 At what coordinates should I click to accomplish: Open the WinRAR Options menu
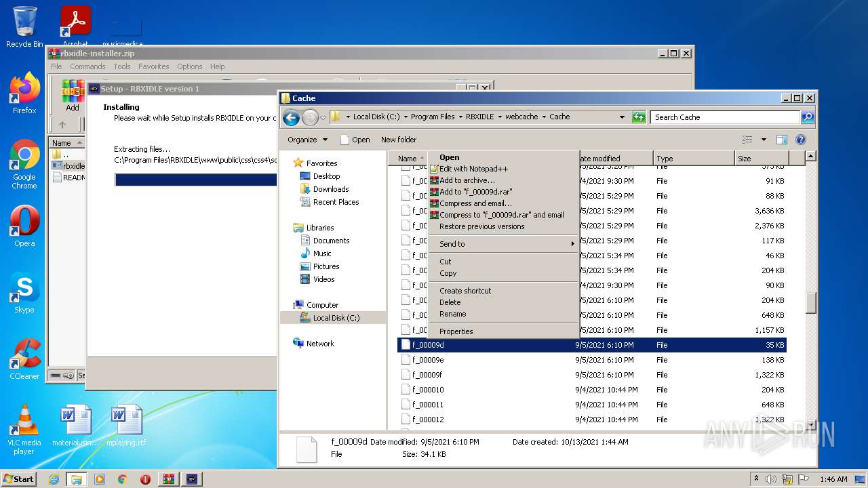click(190, 66)
